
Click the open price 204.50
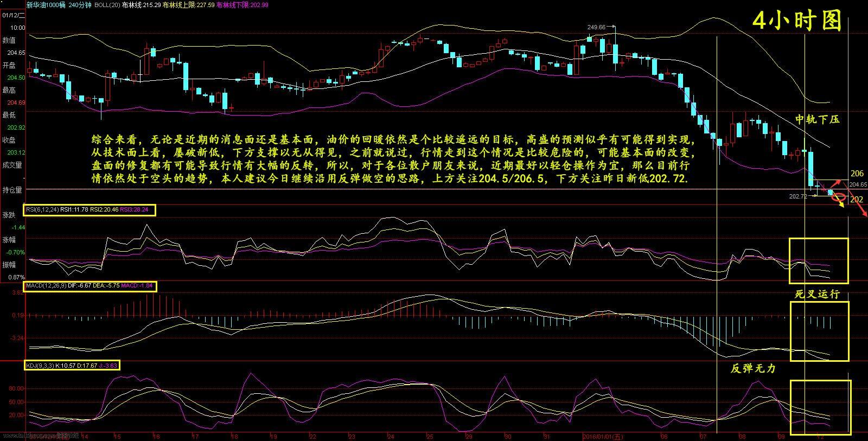[16, 78]
